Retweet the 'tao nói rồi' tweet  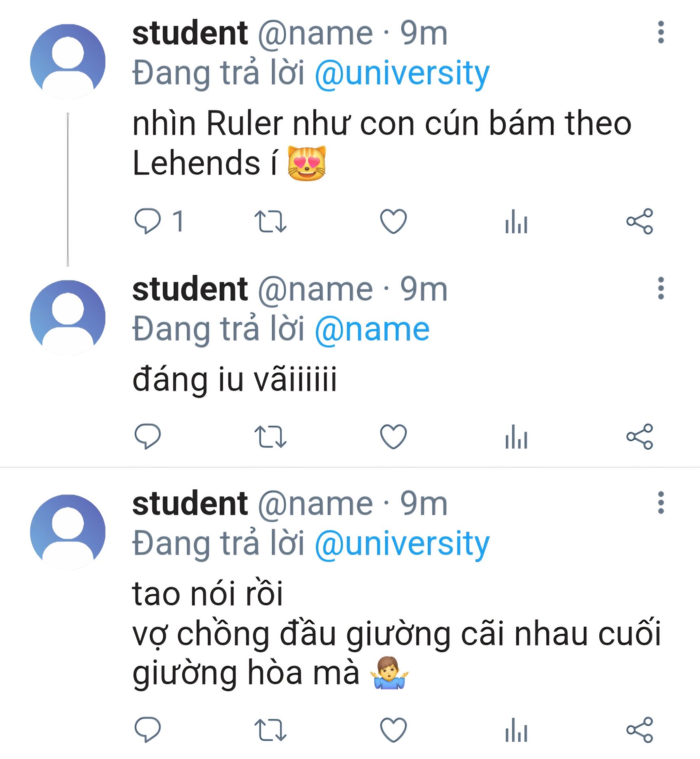270,729
